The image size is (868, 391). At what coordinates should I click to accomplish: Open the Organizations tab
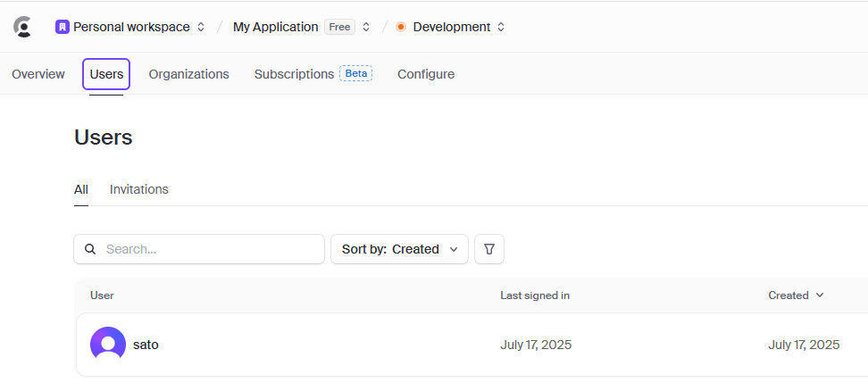tap(188, 74)
